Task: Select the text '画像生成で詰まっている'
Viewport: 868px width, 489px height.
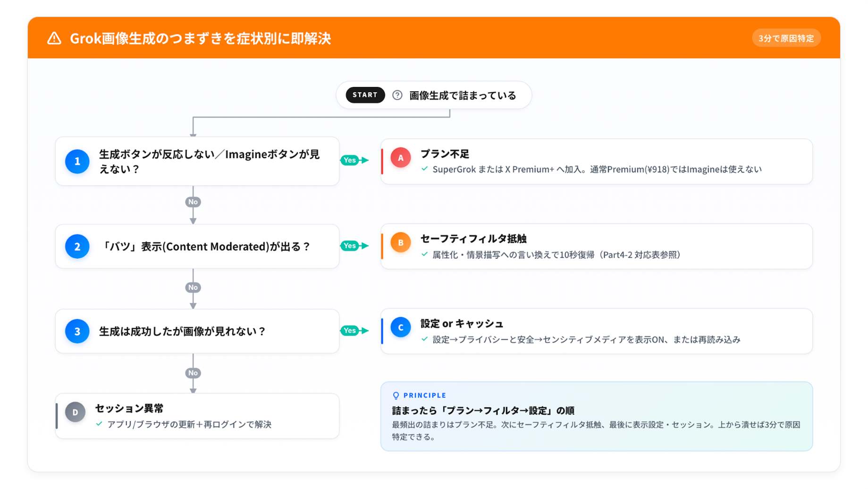Action: [463, 95]
